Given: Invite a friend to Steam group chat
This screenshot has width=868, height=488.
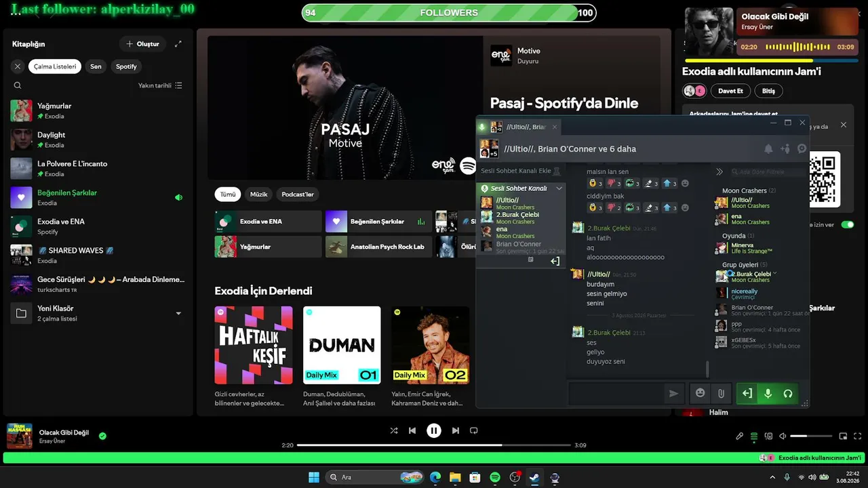Looking at the screenshot, I should pos(785,148).
